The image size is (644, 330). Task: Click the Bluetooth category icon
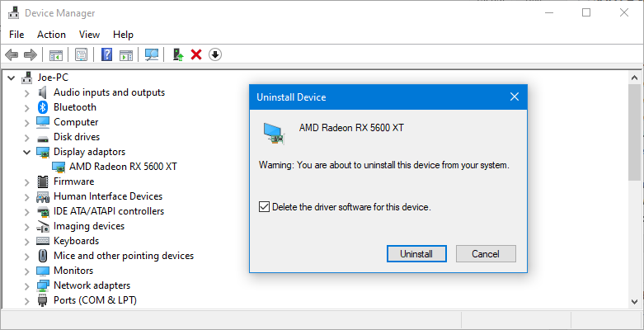[x=44, y=107]
